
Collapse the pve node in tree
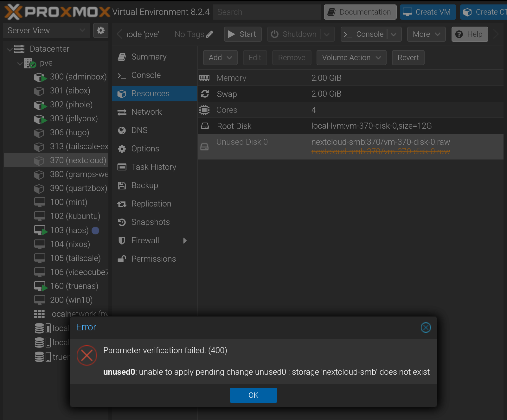click(x=20, y=63)
